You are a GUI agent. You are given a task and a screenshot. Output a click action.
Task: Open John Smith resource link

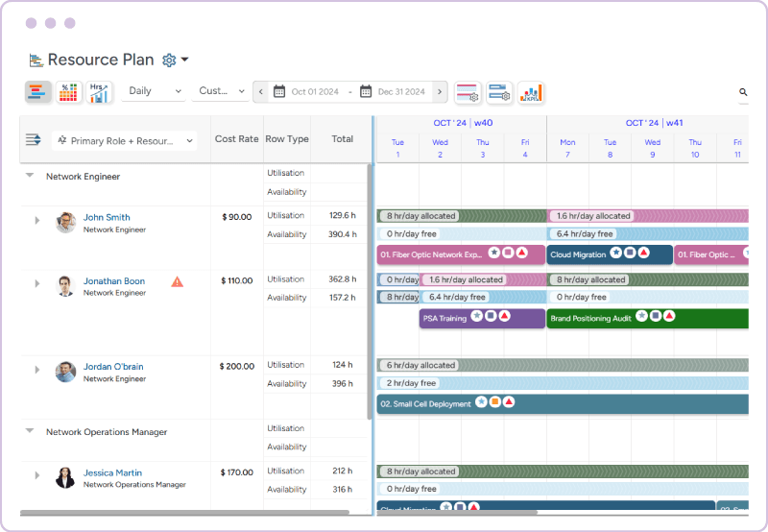point(107,217)
